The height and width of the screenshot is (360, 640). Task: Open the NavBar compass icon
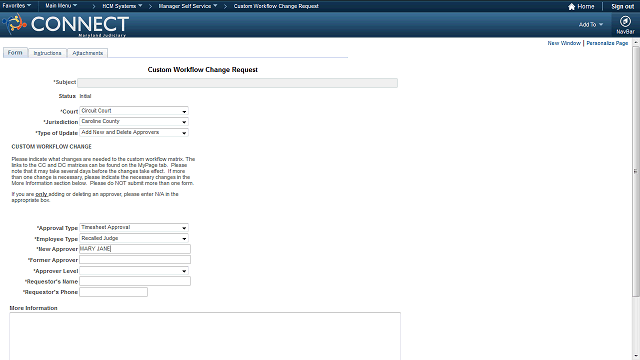(625, 21)
